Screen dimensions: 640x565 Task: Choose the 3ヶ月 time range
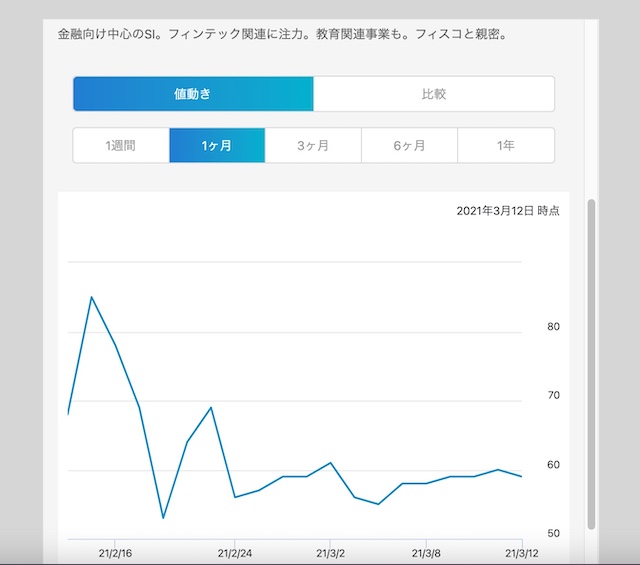[313, 145]
